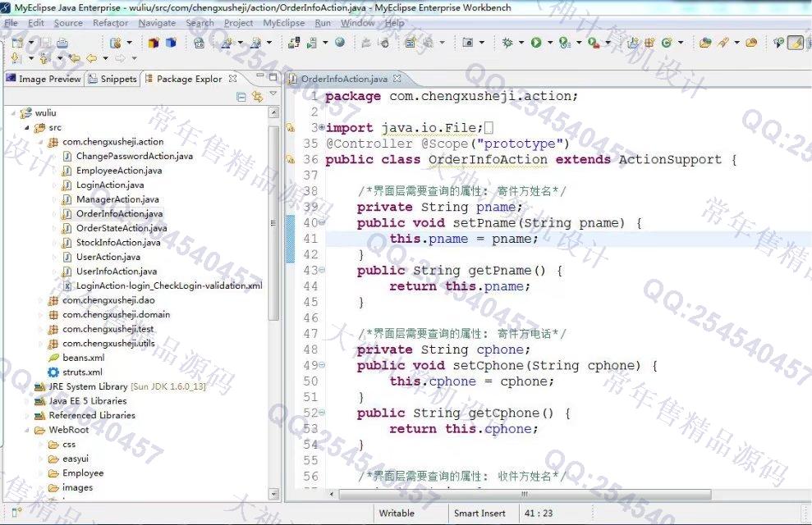Screen dimensions: 812x525
Task: Click the Next Annotation down arrow icon
Action: tap(16, 58)
